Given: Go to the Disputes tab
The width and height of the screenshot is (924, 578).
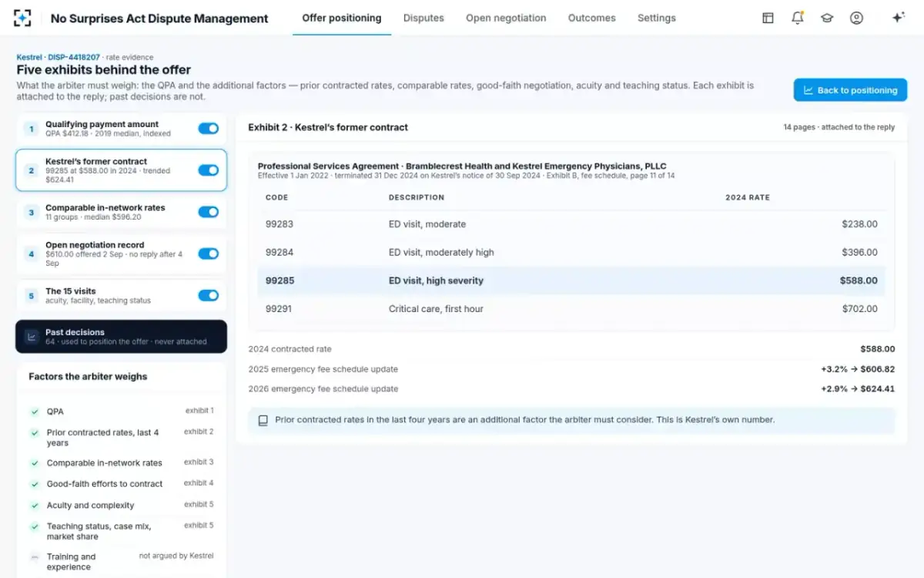Looking at the screenshot, I should pos(423,18).
